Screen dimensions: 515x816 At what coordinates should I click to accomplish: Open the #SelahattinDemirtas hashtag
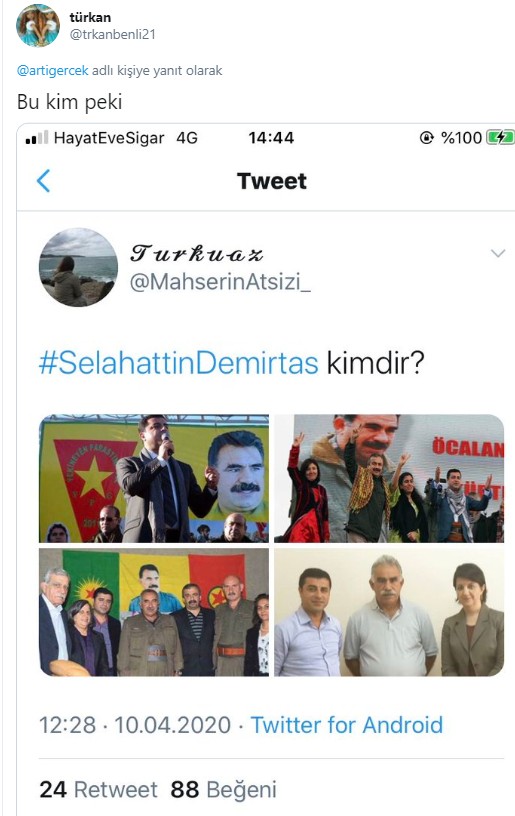click(178, 363)
